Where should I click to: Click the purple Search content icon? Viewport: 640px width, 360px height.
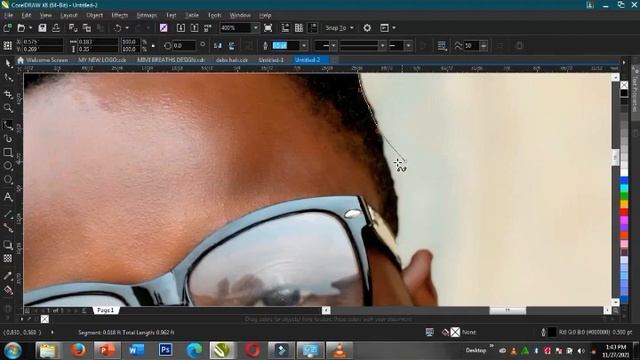pyautogui.click(x=164, y=28)
